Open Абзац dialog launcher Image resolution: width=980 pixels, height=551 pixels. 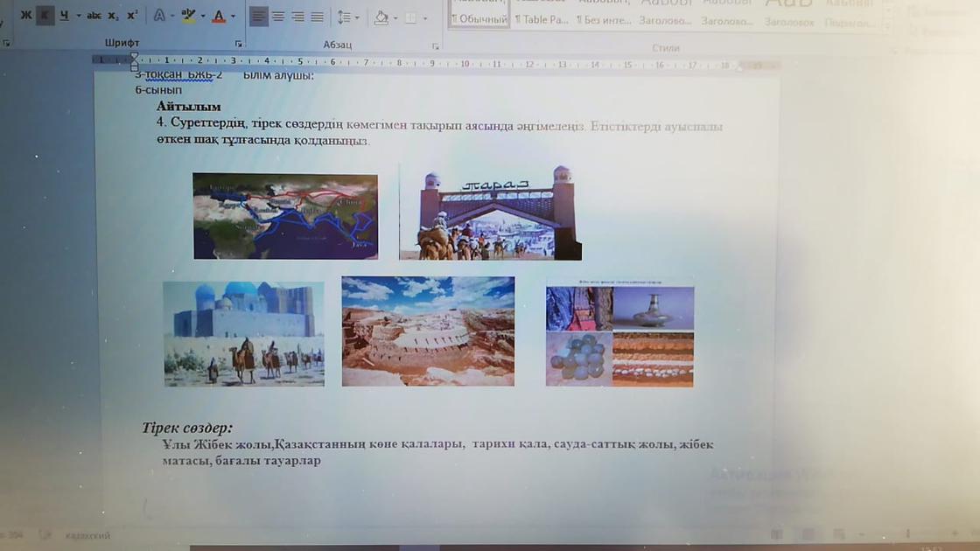(436, 46)
